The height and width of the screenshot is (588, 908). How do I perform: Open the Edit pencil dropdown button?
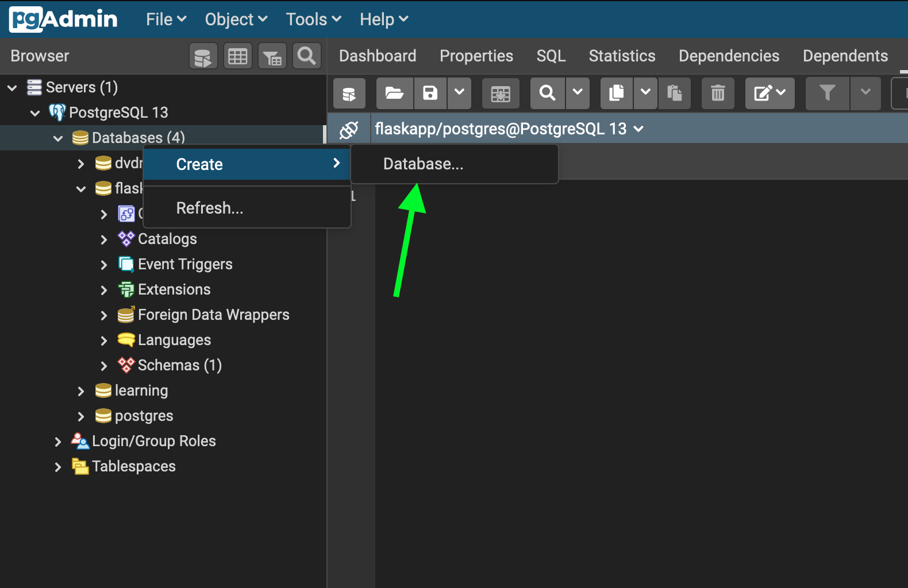pos(770,93)
